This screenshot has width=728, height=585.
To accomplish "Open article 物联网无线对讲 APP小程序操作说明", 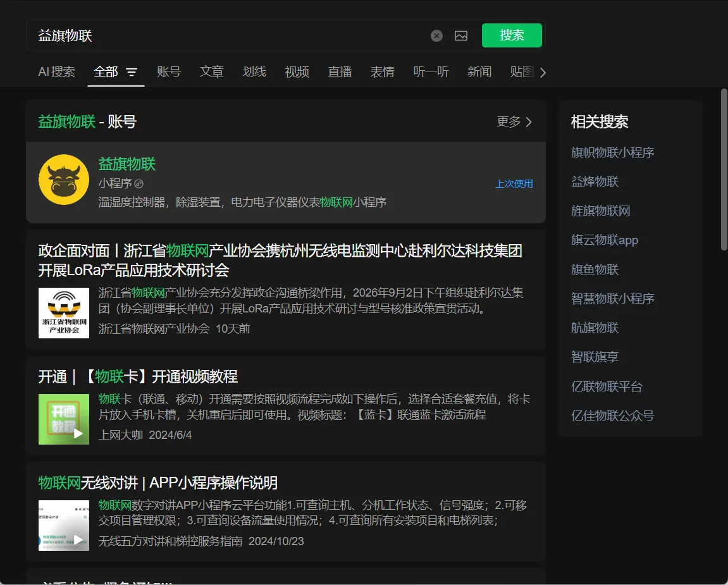I will point(158,483).
